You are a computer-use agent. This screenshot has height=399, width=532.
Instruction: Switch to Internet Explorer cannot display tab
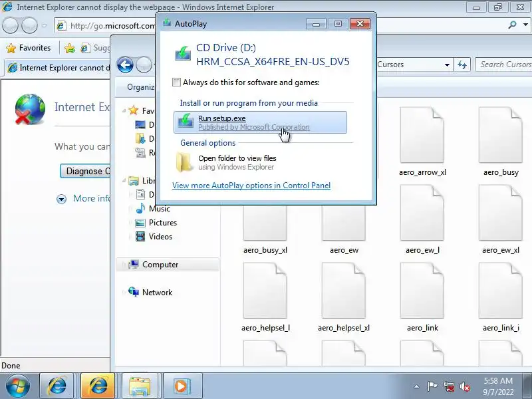tap(58, 68)
